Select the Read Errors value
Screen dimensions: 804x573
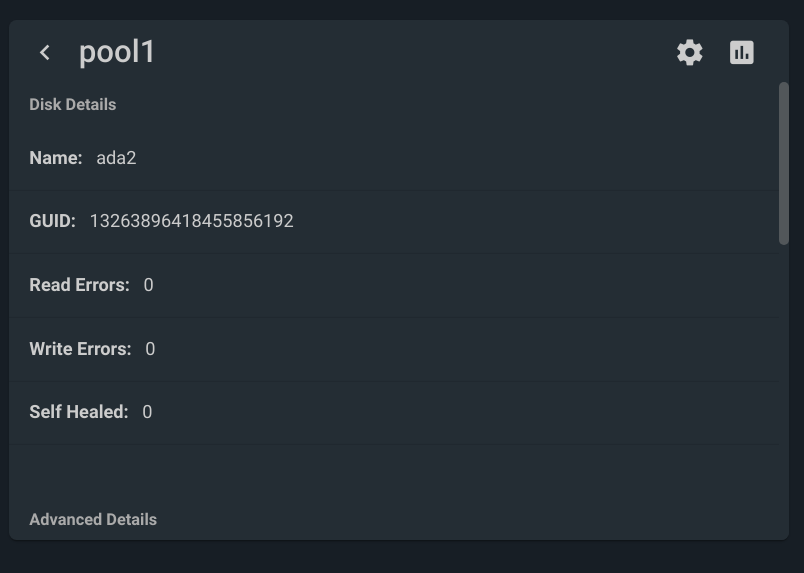tap(149, 285)
